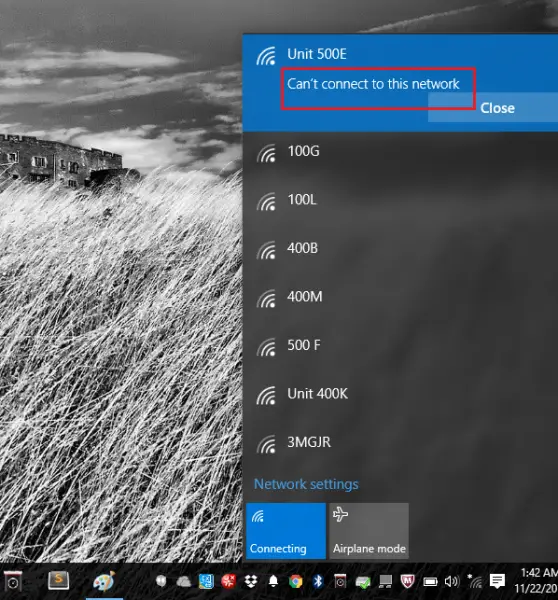Viewport: 558px width, 600px height.
Task: Toggle the Wi-Fi Connecting tile
Action: pos(286,531)
